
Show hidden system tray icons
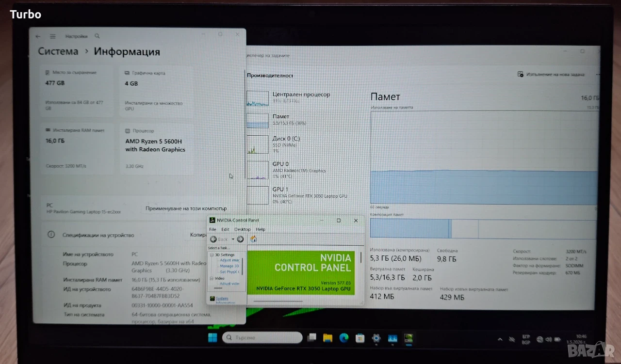click(x=500, y=339)
